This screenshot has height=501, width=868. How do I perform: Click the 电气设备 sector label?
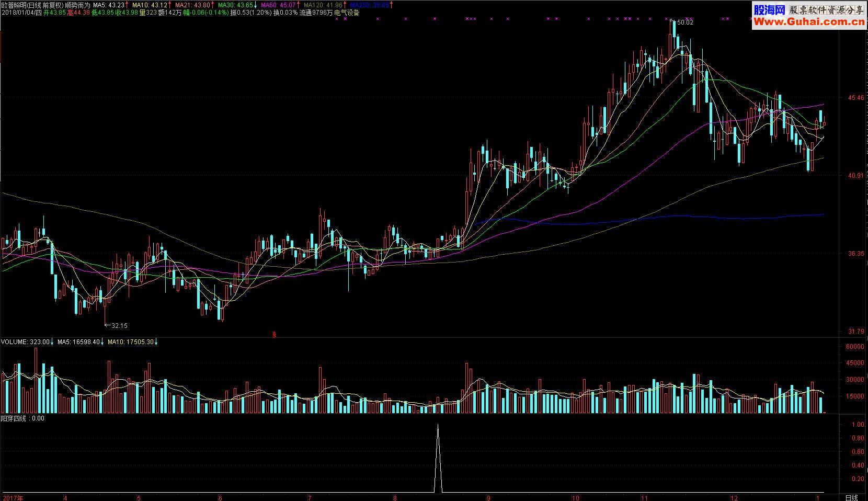[x=347, y=12]
